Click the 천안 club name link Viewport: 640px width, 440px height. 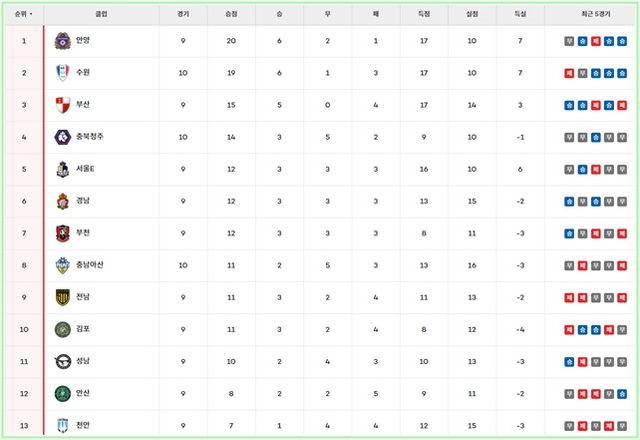point(83,425)
